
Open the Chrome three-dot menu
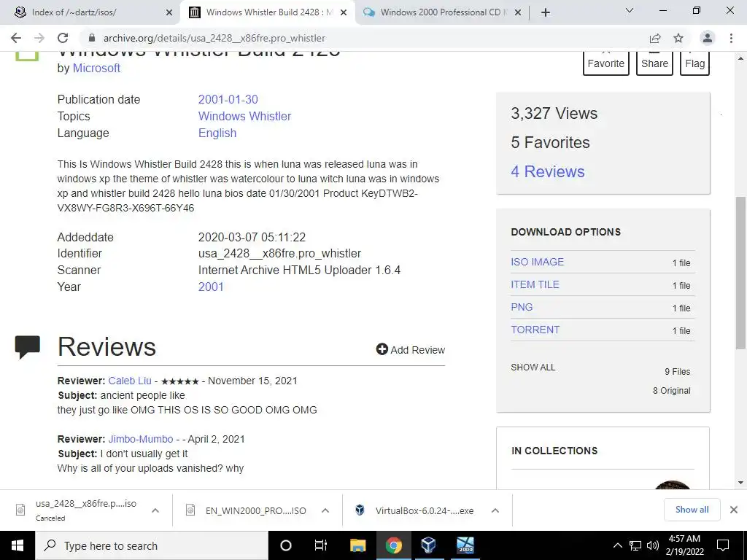tap(731, 38)
